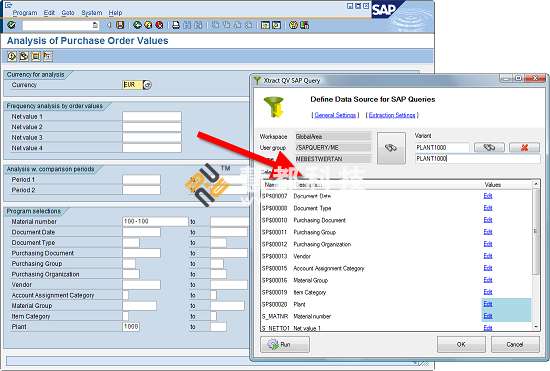Image resolution: width=550 pixels, height=371 pixels.
Task: Click binoculars search button next to Variant
Action: 489,148
